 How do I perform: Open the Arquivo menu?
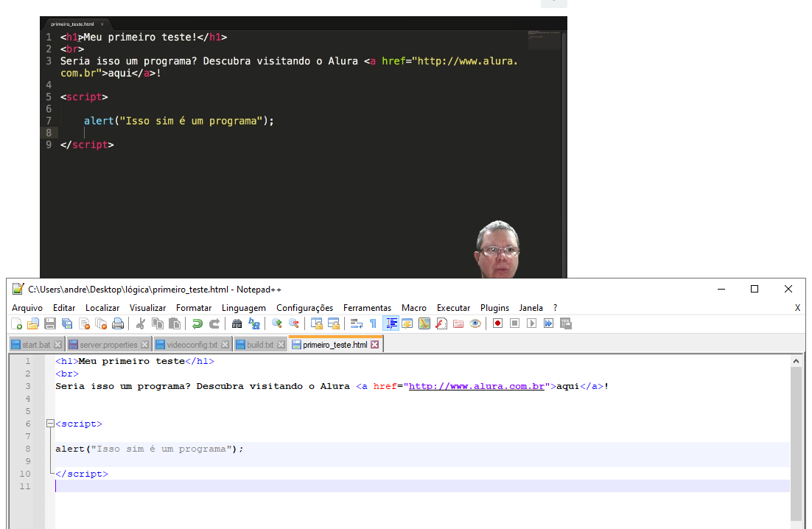tap(27, 308)
